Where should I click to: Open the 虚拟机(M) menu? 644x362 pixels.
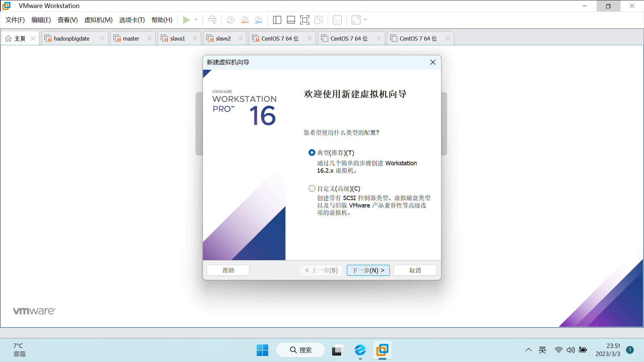[98, 20]
